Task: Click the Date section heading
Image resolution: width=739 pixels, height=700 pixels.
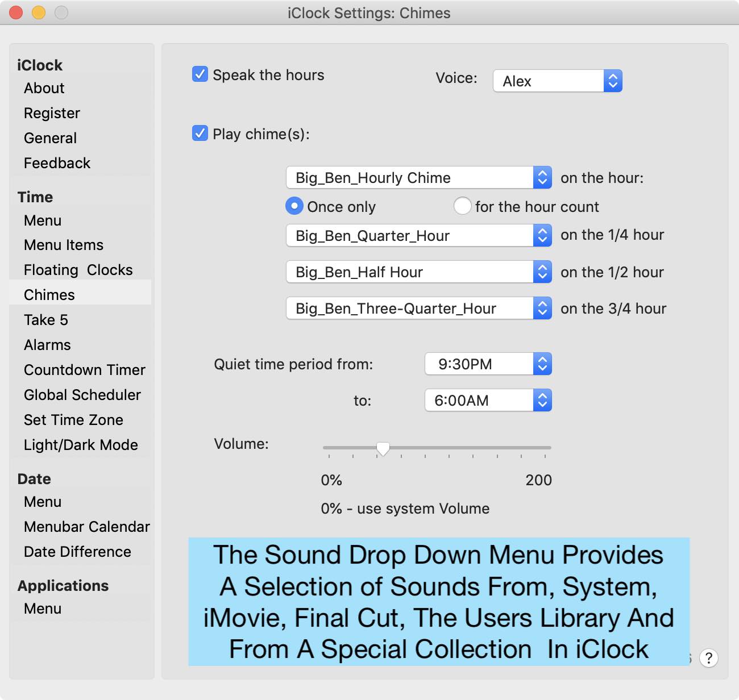Action: tap(34, 479)
